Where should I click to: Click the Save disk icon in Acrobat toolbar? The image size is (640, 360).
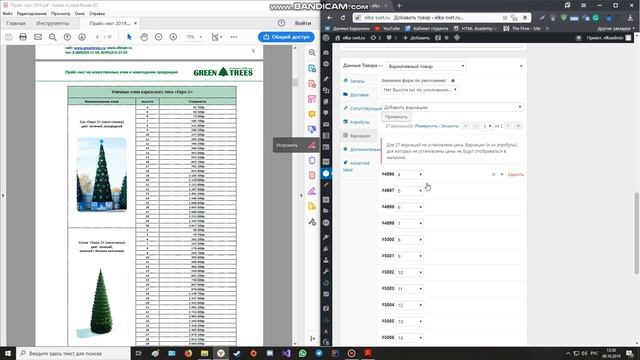[x=9, y=37]
